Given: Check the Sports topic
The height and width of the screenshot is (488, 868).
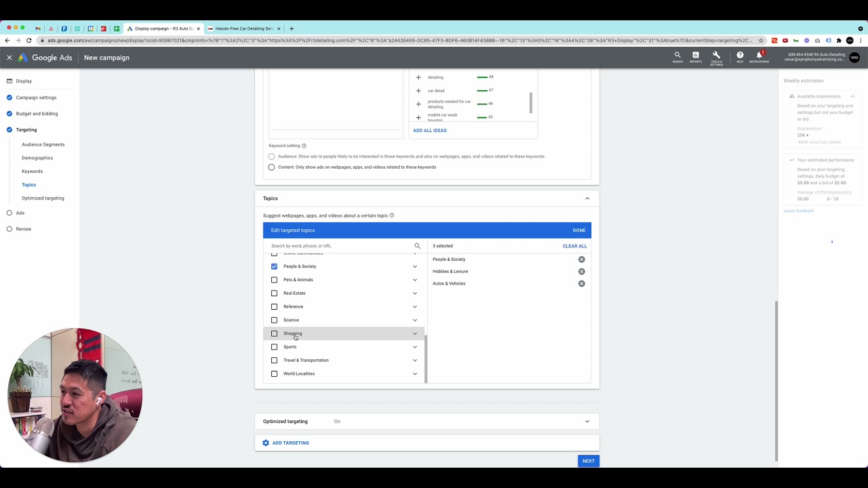Looking at the screenshot, I should coord(274,347).
